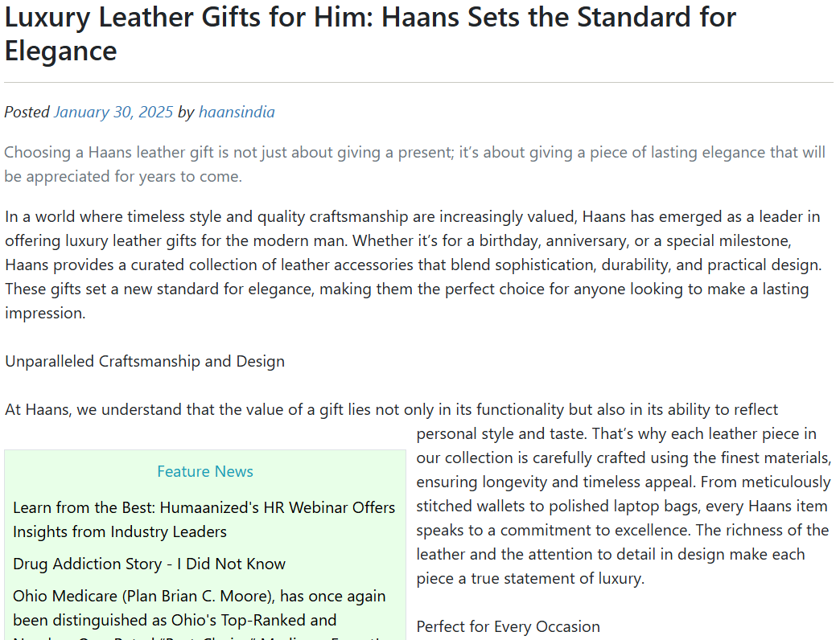The image size is (840, 640).
Task: Click the 'Unparalleled Craftsmanship and Design' subheading
Action: tap(145, 361)
